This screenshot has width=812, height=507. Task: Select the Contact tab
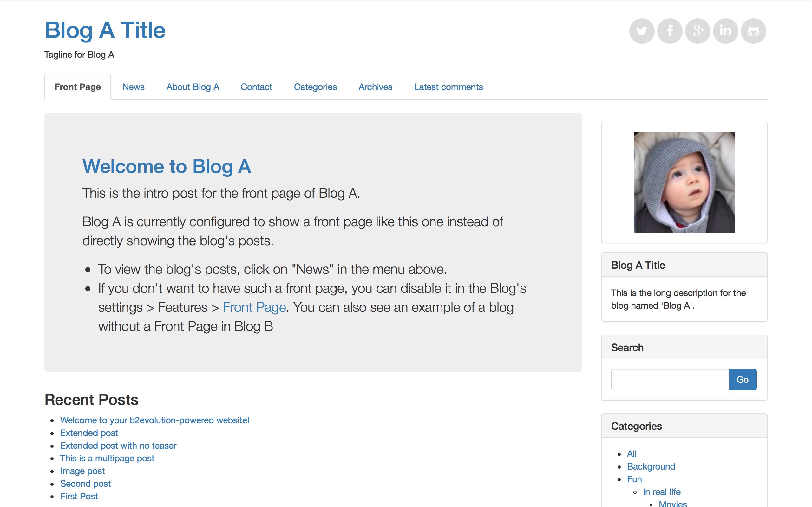pos(256,87)
